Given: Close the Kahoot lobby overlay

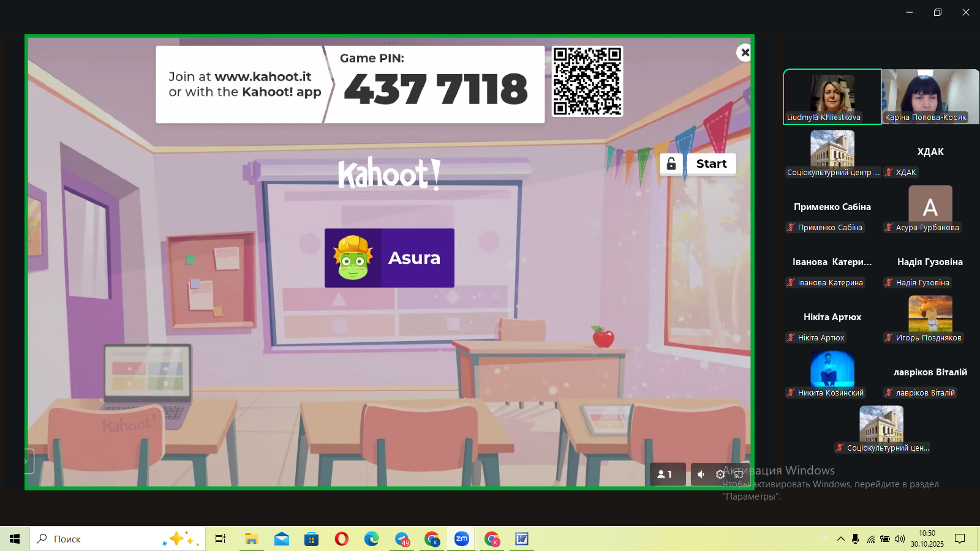Looking at the screenshot, I should [744, 53].
